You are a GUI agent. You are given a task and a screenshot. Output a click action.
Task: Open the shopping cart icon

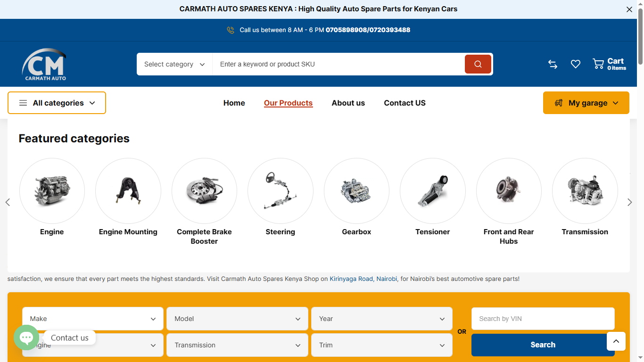point(598,64)
